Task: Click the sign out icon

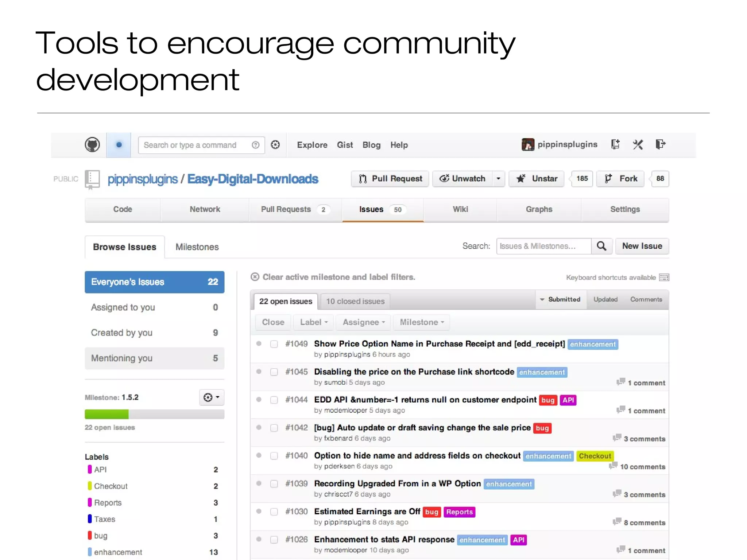Action: (661, 144)
